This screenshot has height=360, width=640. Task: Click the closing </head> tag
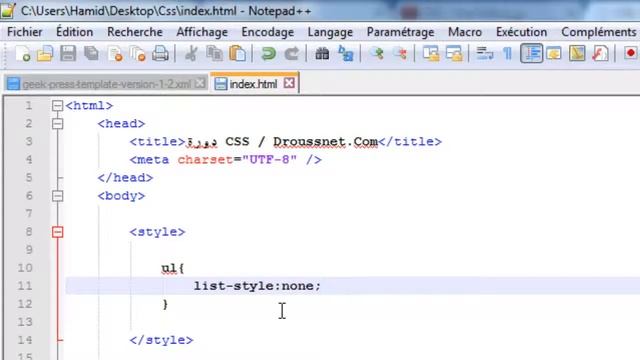pos(125,178)
